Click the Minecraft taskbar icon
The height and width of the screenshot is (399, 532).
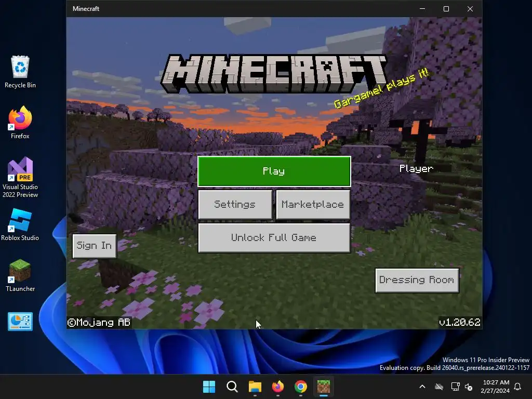(324, 387)
